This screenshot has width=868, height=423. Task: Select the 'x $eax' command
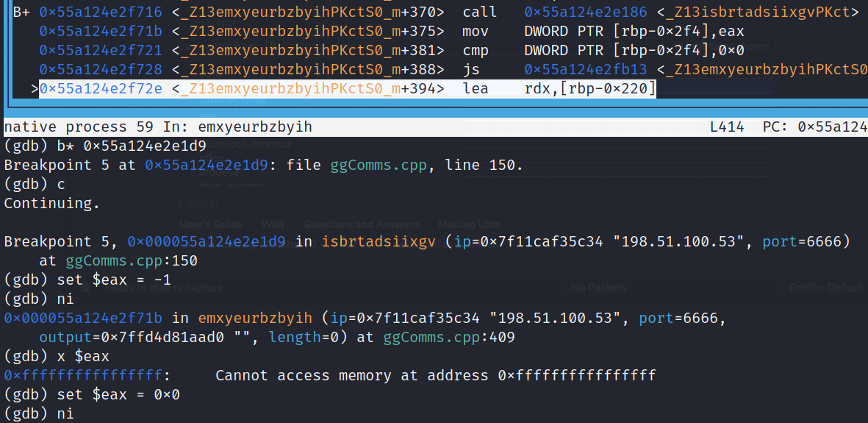pos(83,357)
